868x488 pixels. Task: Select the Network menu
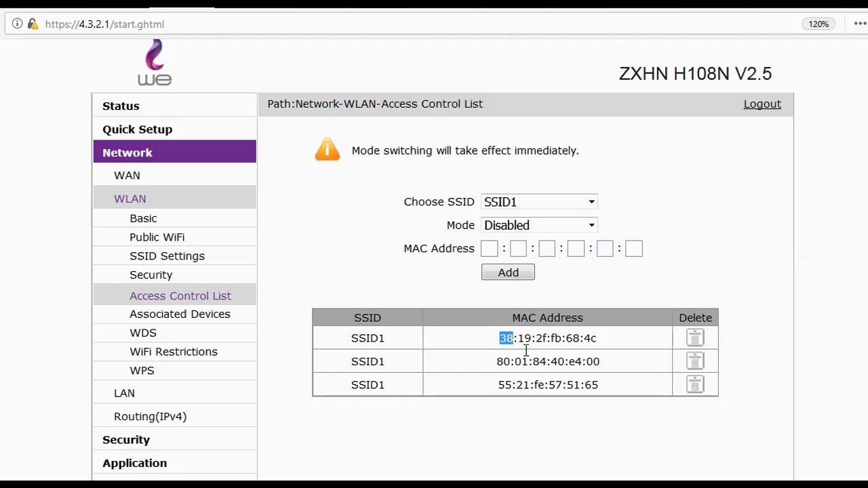tap(175, 152)
